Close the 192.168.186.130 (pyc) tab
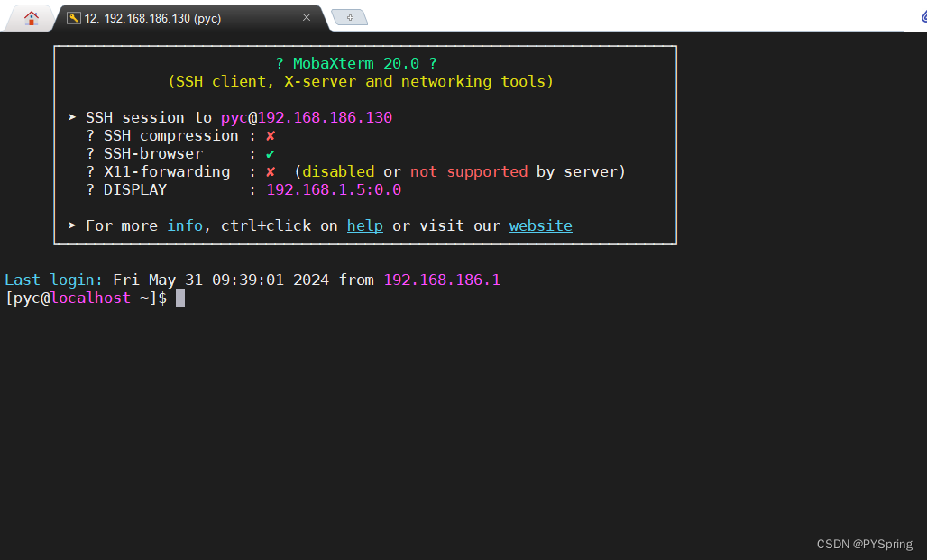 pyautogui.click(x=307, y=17)
